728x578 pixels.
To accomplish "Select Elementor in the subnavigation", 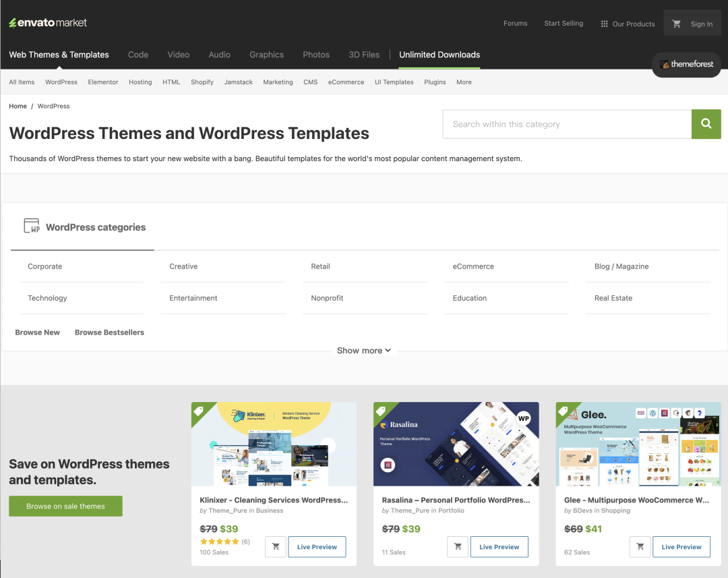I will click(x=103, y=82).
